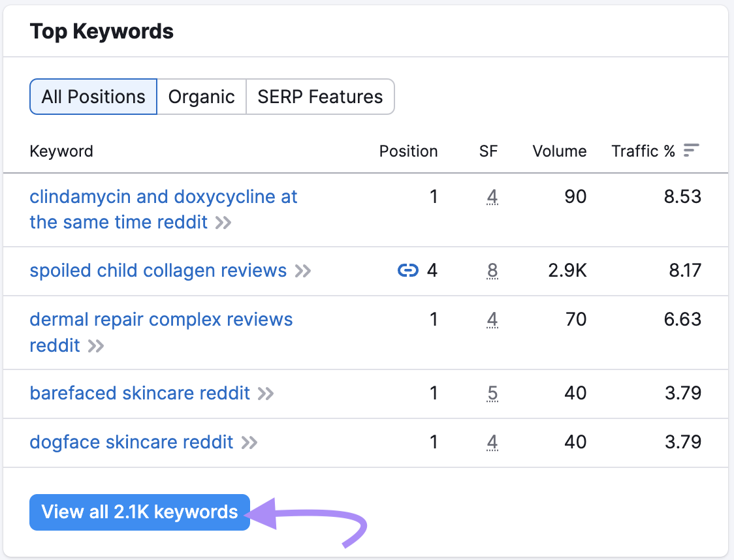Click volume value 70
This screenshot has height=560, width=734.
coord(576,320)
